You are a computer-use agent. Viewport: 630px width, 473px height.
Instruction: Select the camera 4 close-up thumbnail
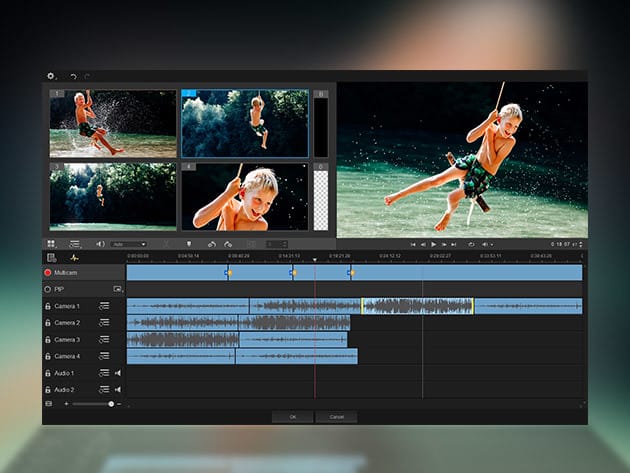(x=245, y=196)
